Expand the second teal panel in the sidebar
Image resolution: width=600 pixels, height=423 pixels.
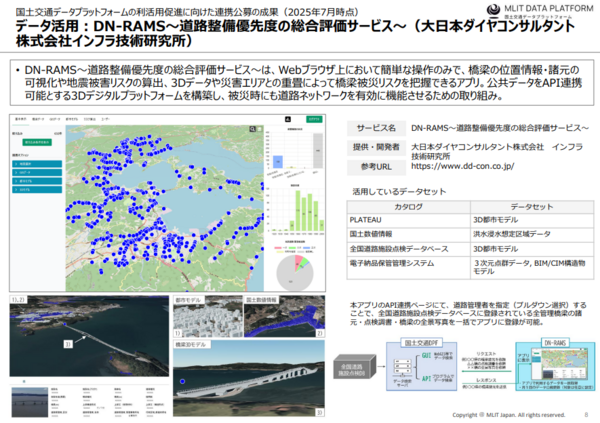(x=37, y=172)
